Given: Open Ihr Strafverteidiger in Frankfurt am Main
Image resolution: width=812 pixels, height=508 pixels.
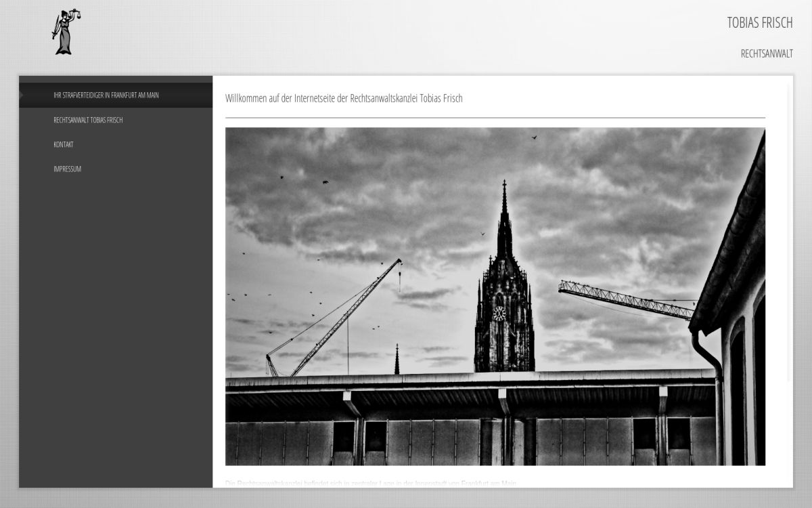Looking at the screenshot, I should coord(106,96).
